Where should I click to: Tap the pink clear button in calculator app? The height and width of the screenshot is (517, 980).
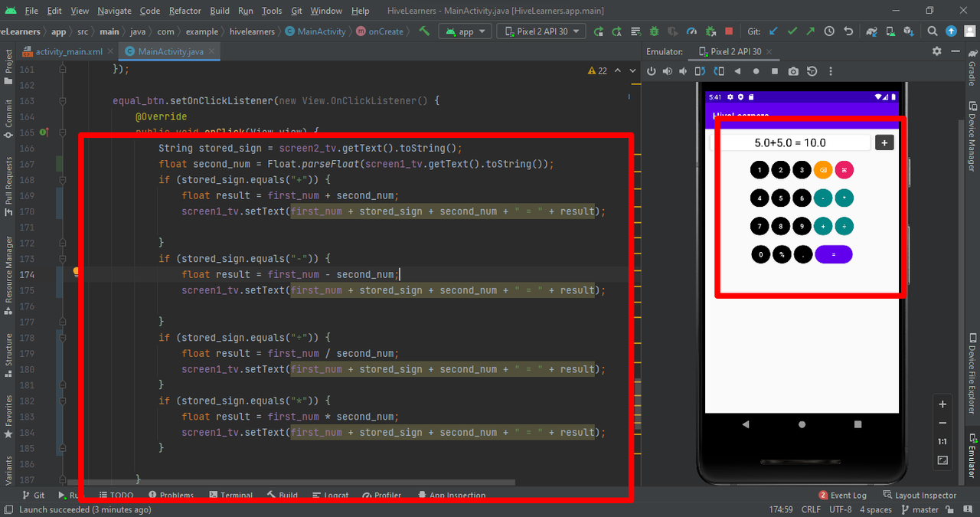(844, 170)
